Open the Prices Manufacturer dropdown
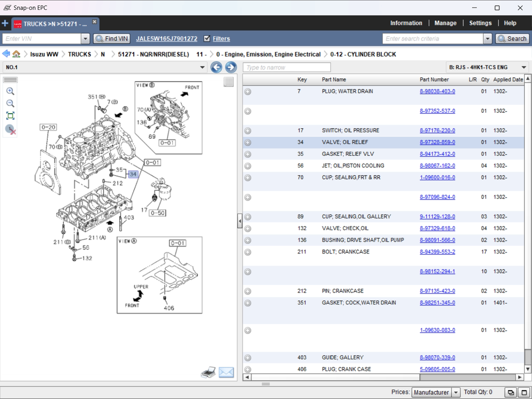This screenshot has width=532, height=399. 456,392
